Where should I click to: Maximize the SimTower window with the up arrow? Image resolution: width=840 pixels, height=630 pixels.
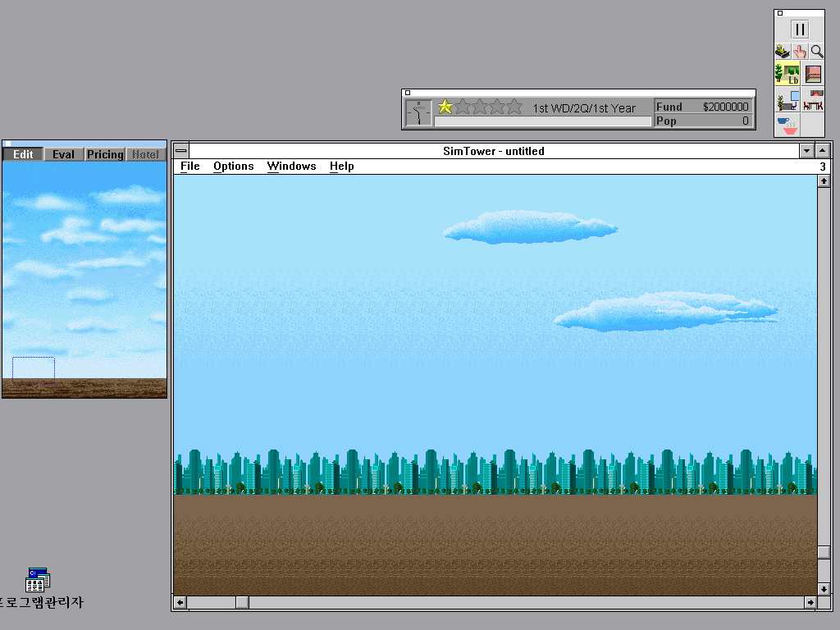click(823, 151)
